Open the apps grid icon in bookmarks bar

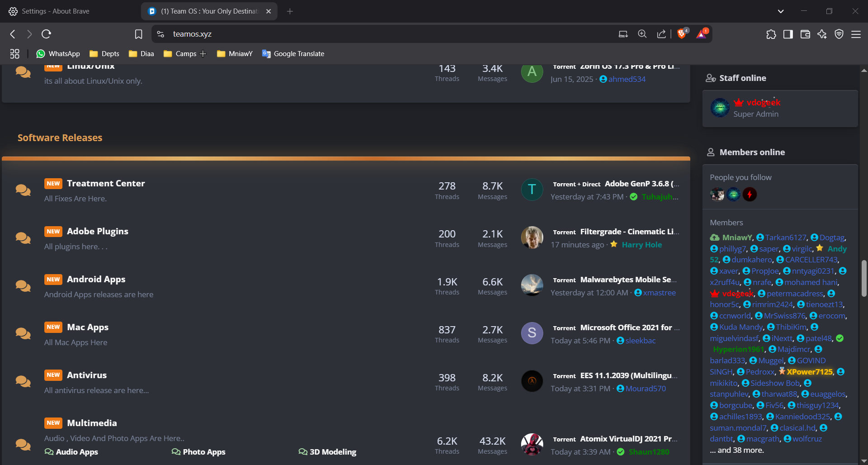point(14,54)
